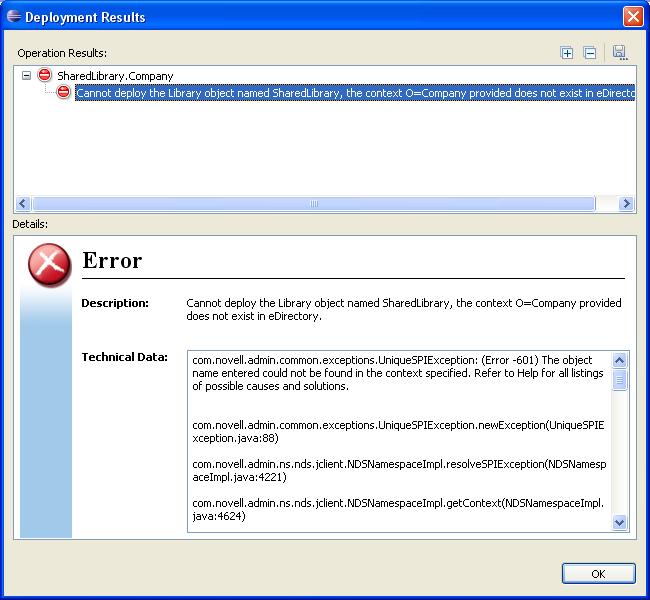Image resolution: width=650 pixels, height=600 pixels.
Task: Click the 'Details:' label
Action: coord(30,224)
